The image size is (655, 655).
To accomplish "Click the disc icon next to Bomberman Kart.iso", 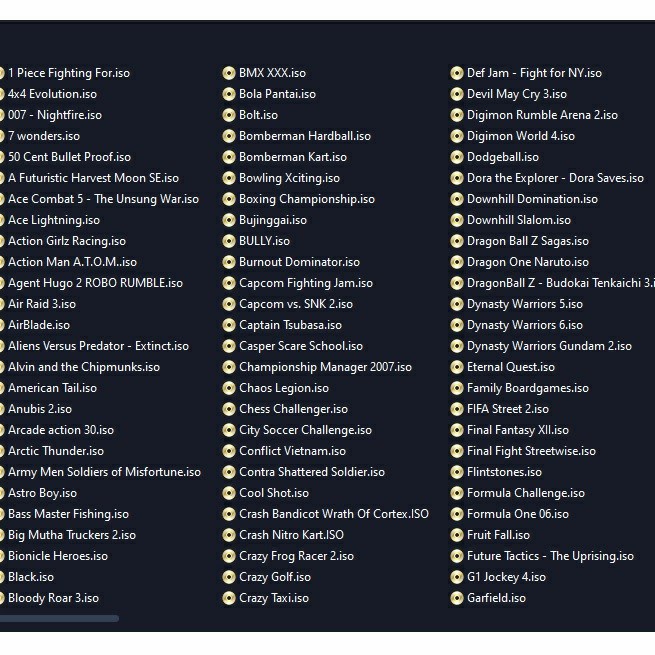I will point(228,157).
